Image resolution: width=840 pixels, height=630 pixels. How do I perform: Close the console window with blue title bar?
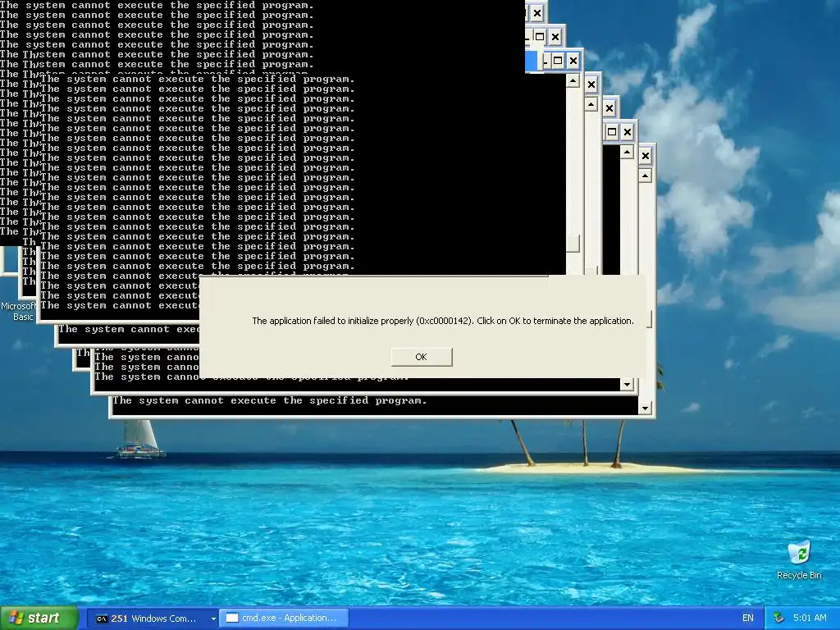pyautogui.click(x=573, y=61)
